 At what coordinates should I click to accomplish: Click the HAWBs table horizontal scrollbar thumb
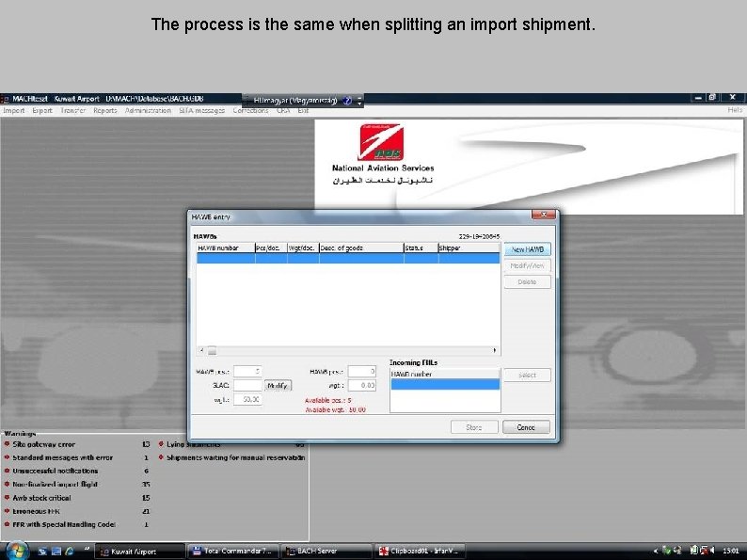pos(212,351)
